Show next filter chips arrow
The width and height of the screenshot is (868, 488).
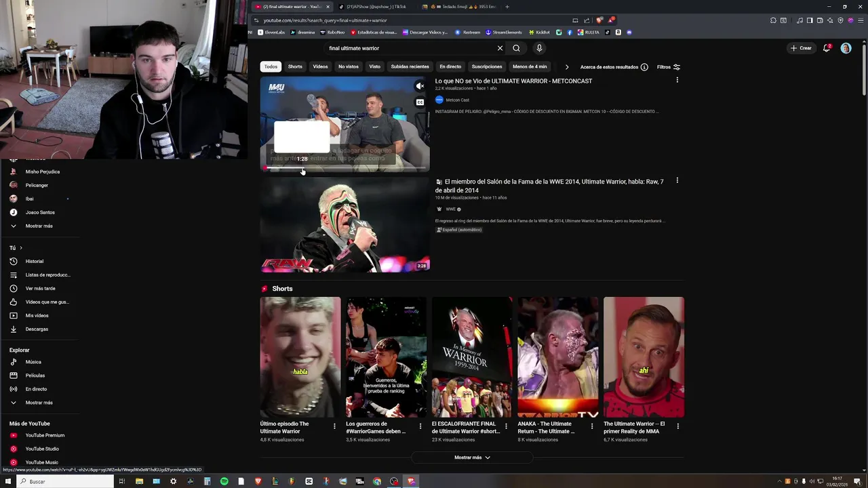(x=566, y=67)
